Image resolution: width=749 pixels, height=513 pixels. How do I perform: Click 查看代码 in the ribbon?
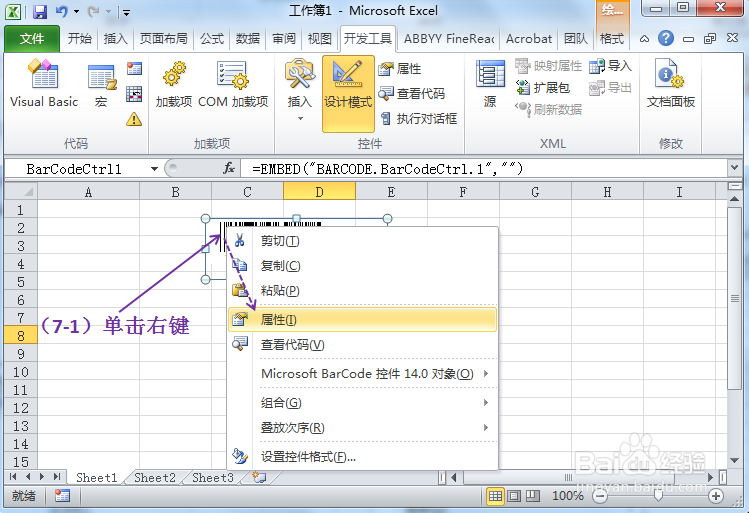point(412,94)
